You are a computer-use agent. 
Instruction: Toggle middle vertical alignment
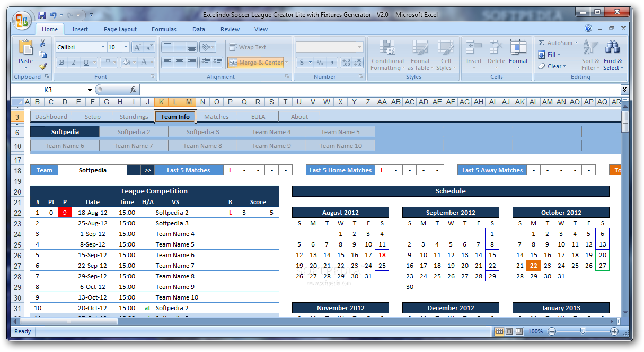click(x=180, y=47)
